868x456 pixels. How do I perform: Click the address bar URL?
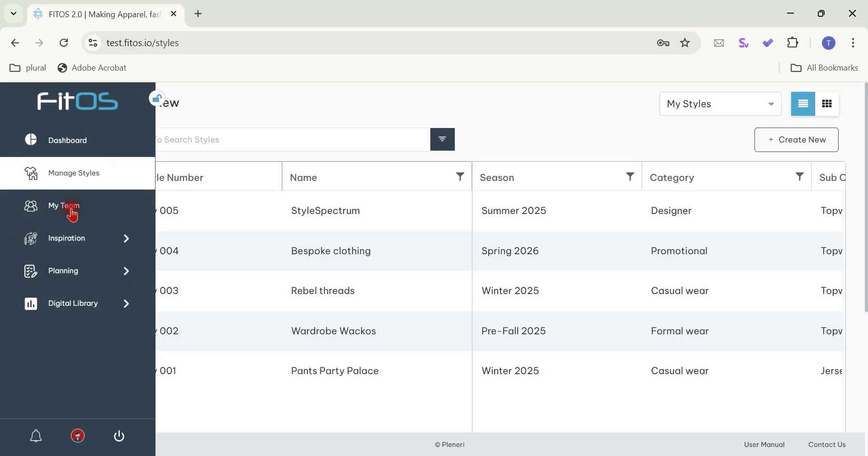(142, 43)
